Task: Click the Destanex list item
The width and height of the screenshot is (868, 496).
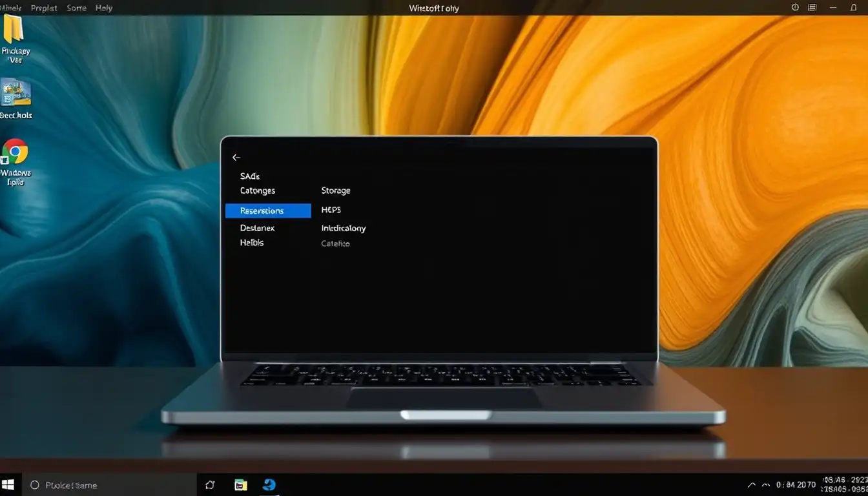Action: point(257,228)
